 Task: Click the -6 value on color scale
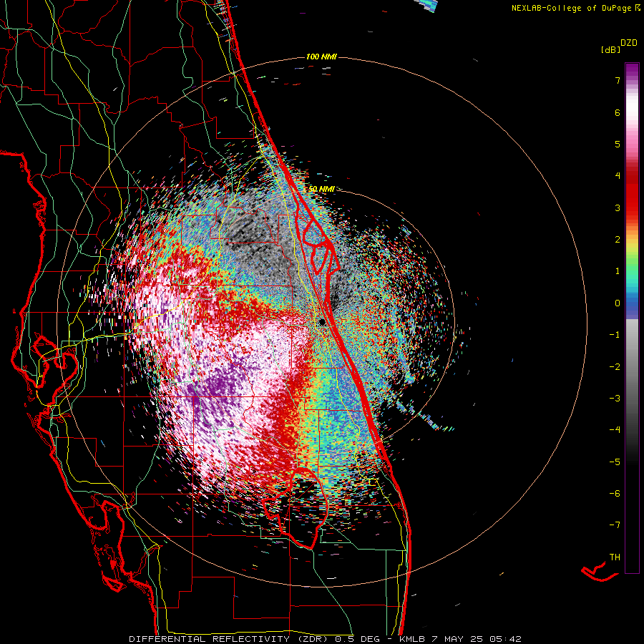click(615, 494)
